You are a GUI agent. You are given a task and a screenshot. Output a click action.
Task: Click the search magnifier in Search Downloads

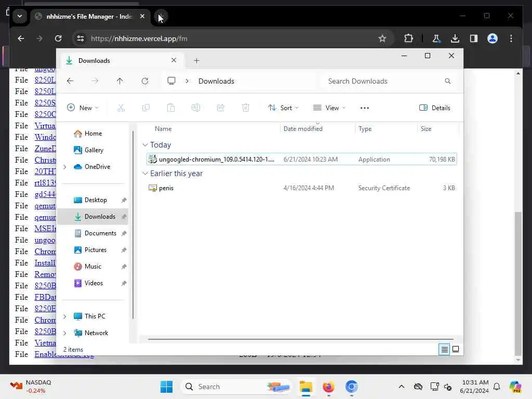tap(447, 81)
